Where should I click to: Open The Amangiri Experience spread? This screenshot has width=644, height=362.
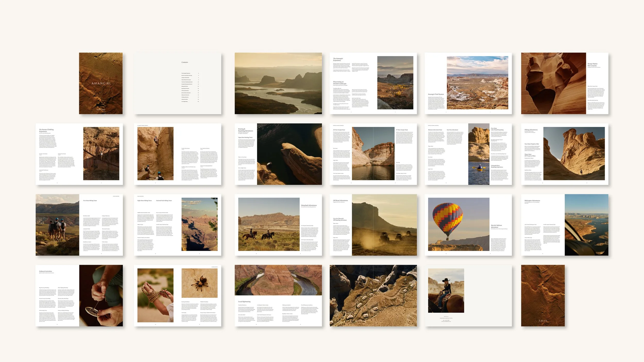pos(373,83)
